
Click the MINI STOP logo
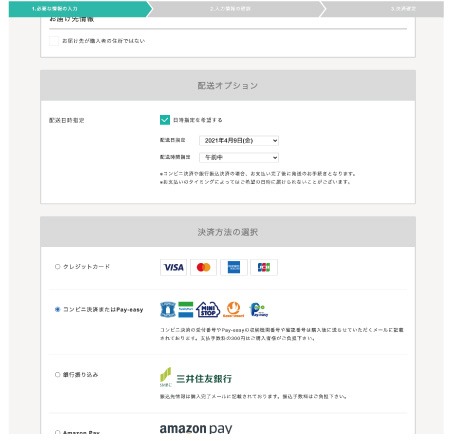click(x=208, y=309)
